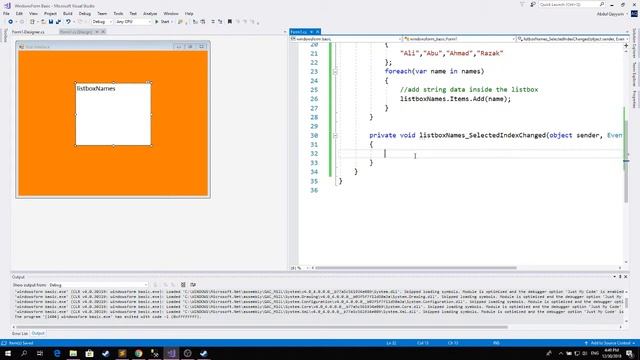Toggle word wrap in Output panel
Viewport: 640px width, 360px height.
pyautogui.click(x=193, y=285)
